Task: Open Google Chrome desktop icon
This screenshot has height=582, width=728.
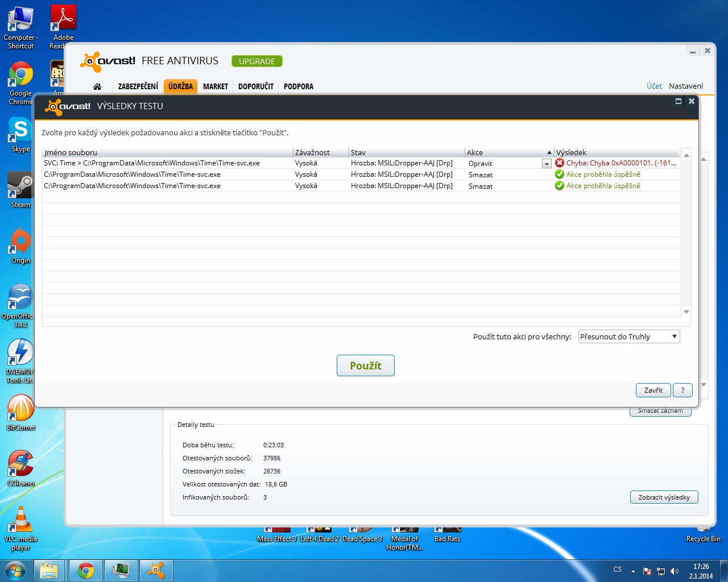Action: click(20, 84)
